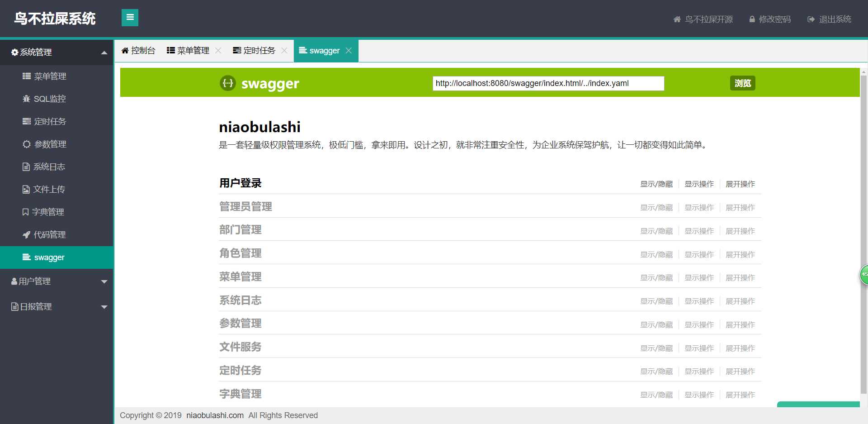Expand the 用户管理 sidebar section
Image resolution: width=868 pixels, height=424 pixels.
(104, 281)
